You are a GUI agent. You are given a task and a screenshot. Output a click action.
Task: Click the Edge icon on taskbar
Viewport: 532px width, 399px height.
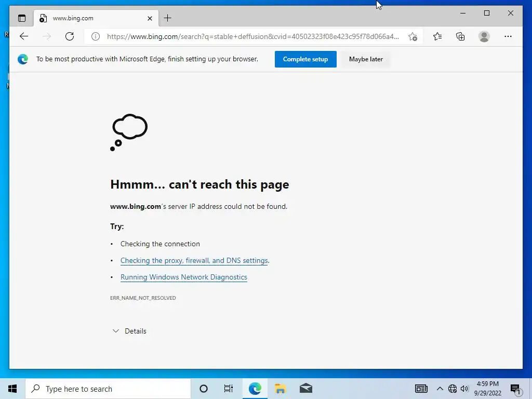point(255,389)
